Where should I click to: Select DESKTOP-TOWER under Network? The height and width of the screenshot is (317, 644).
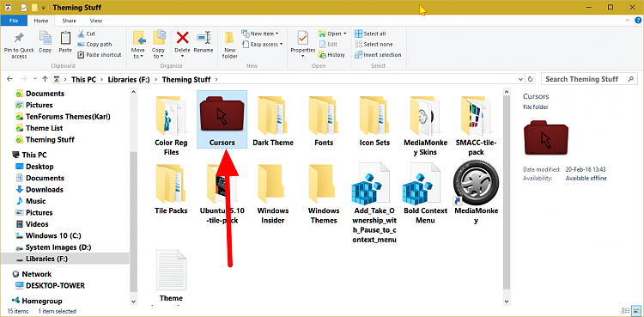click(55, 285)
